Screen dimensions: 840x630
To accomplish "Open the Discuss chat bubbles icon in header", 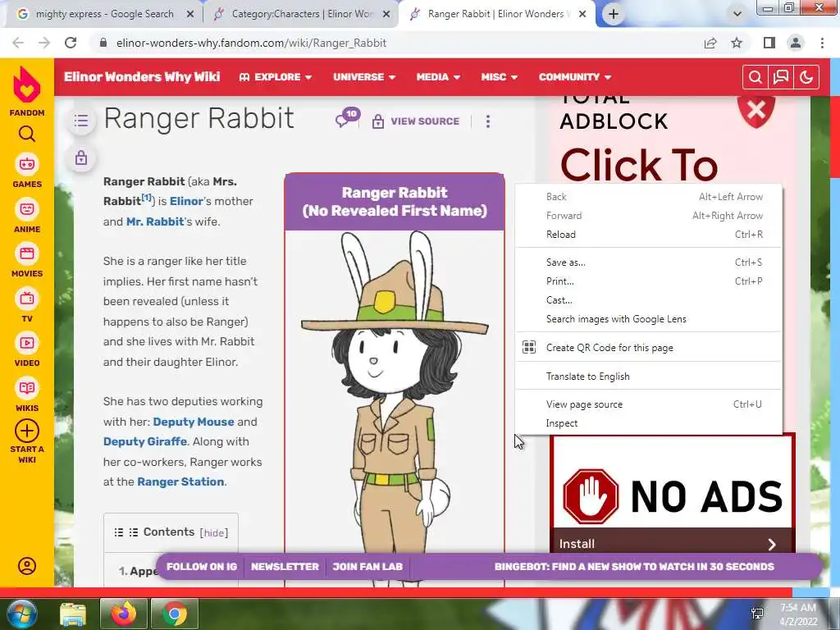I will [781, 77].
